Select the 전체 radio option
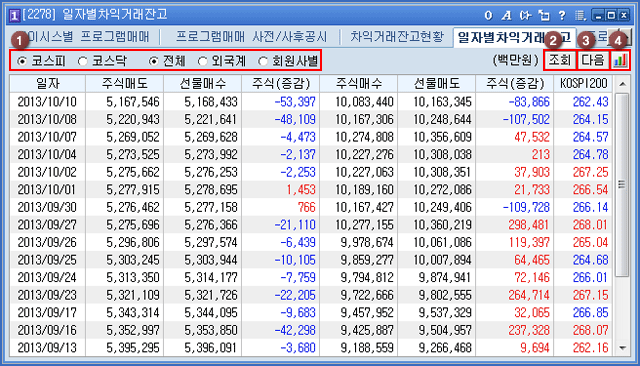The height and width of the screenshot is (366, 640). tap(167, 61)
